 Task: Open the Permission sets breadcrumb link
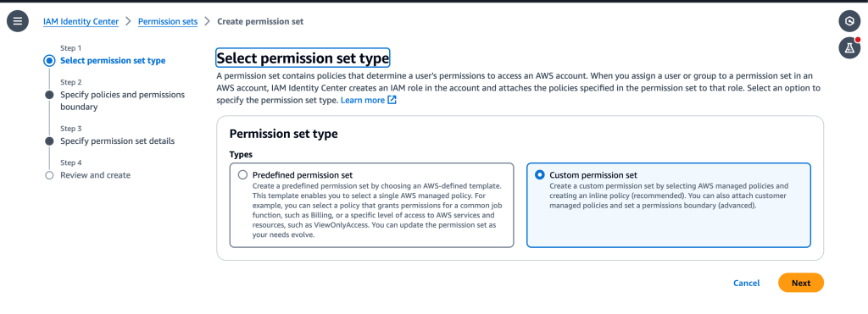pos(168,21)
